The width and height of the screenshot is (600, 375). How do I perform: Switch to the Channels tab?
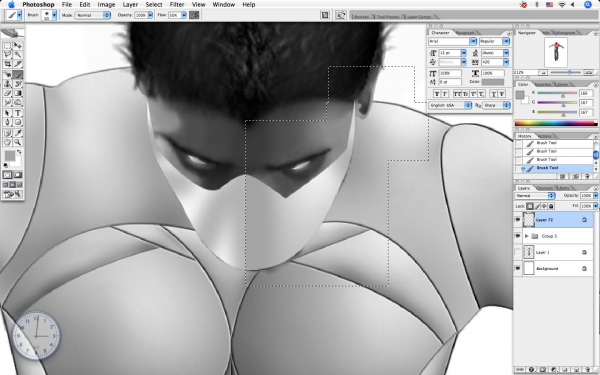click(x=545, y=188)
